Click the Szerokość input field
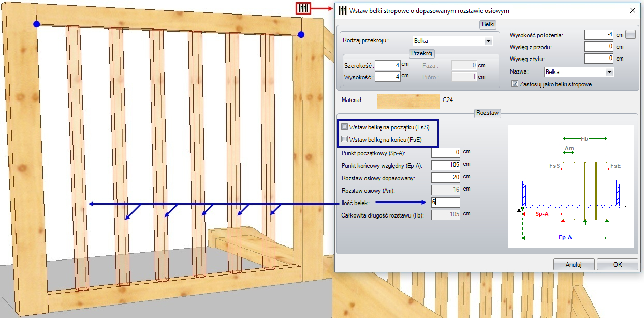 387,65
